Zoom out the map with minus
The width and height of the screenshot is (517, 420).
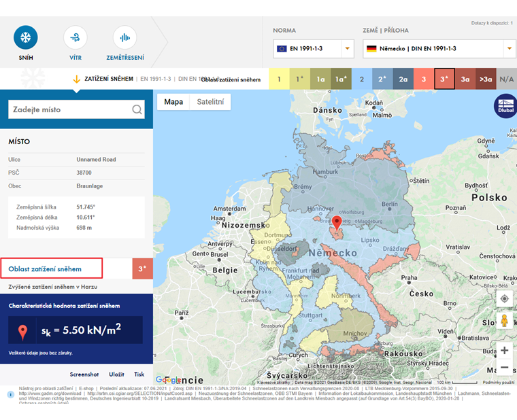pos(504,367)
